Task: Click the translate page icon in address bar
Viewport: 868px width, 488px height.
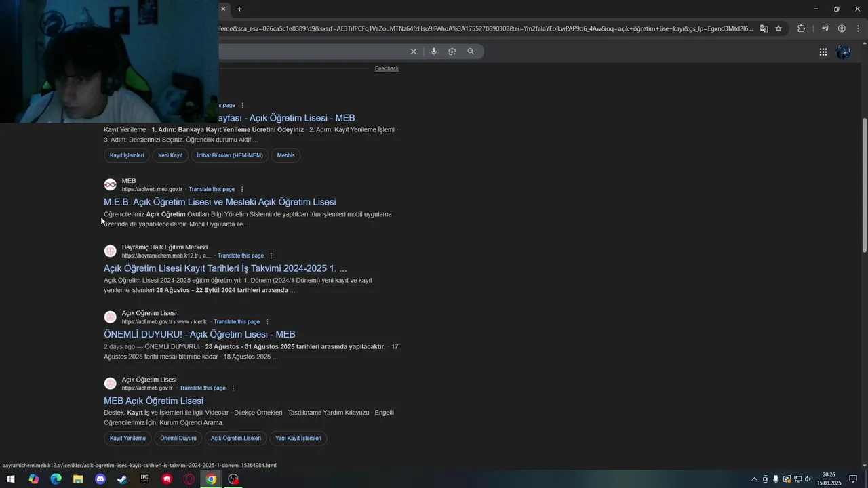Action: 764,28
